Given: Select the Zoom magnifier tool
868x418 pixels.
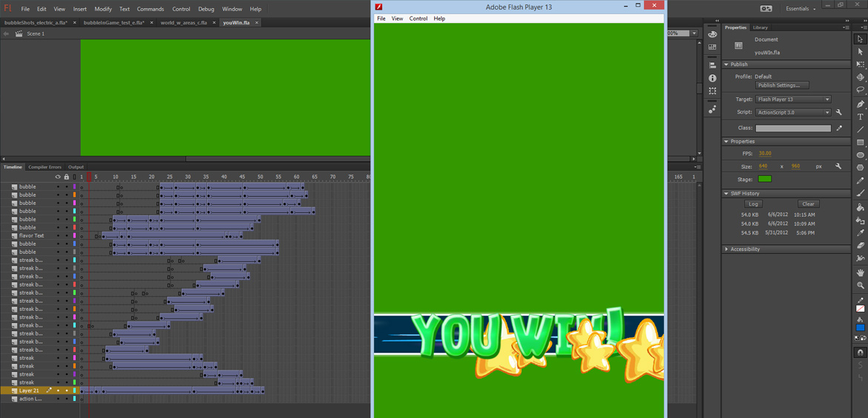Looking at the screenshot, I should click(x=860, y=285).
